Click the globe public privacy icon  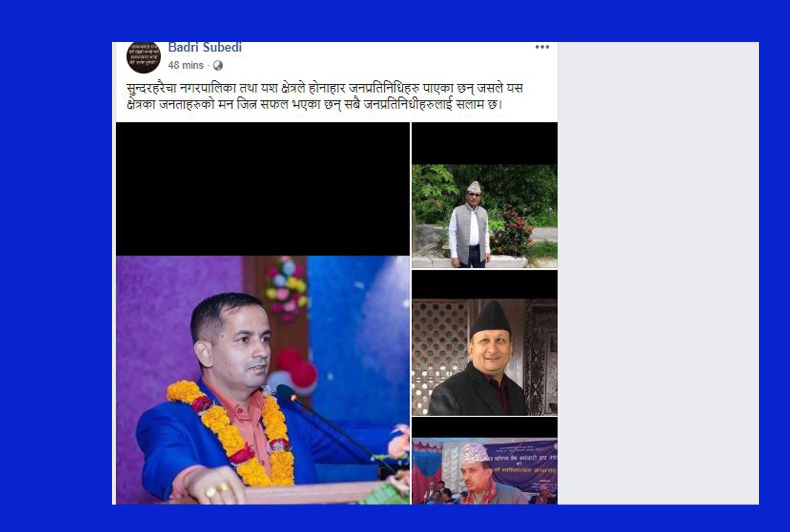(x=218, y=65)
